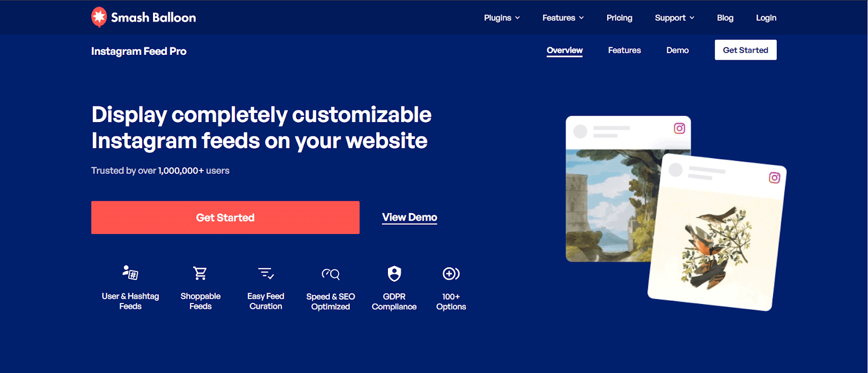The width and height of the screenshot is (868, 373).
Task: Click the User & Hashtag Feeds icon
Action: pyautogui.click(x=130, y=273)
